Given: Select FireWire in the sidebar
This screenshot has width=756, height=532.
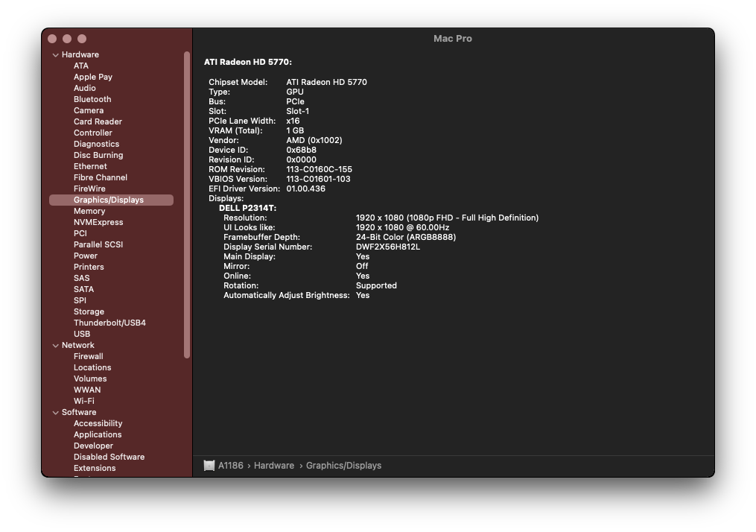Looking at the screenshot, I should pos(89,189).
